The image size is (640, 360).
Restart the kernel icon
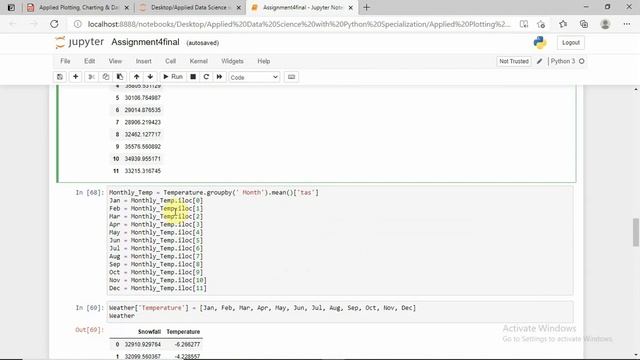pos(206,77)
